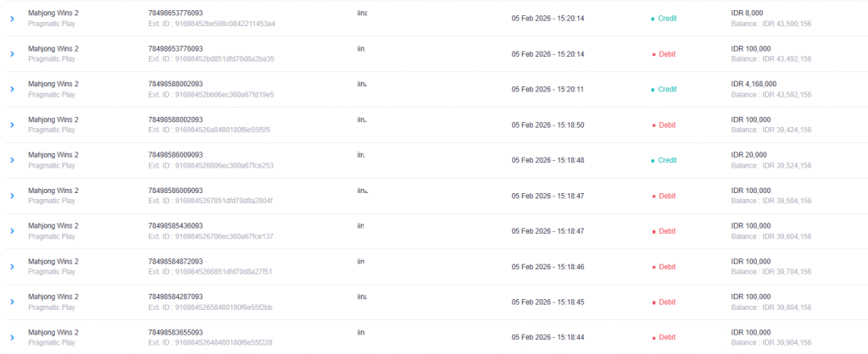This screenshot has width=868, height=354.
Task: Click the red Debit dot at 15:18:50
Action: pyautogui.click(x=653, y=124)
